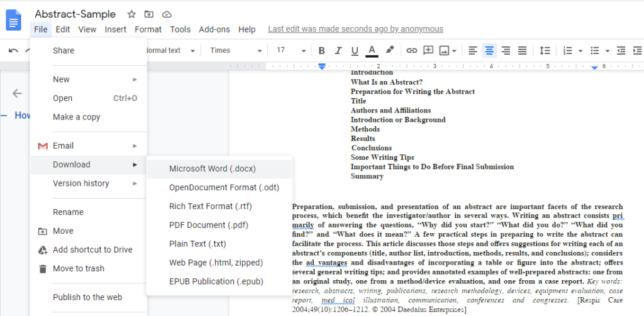Viewport: 644px width, 316px height.
Task: Choose Publish to the web
Action: [88, 298]
